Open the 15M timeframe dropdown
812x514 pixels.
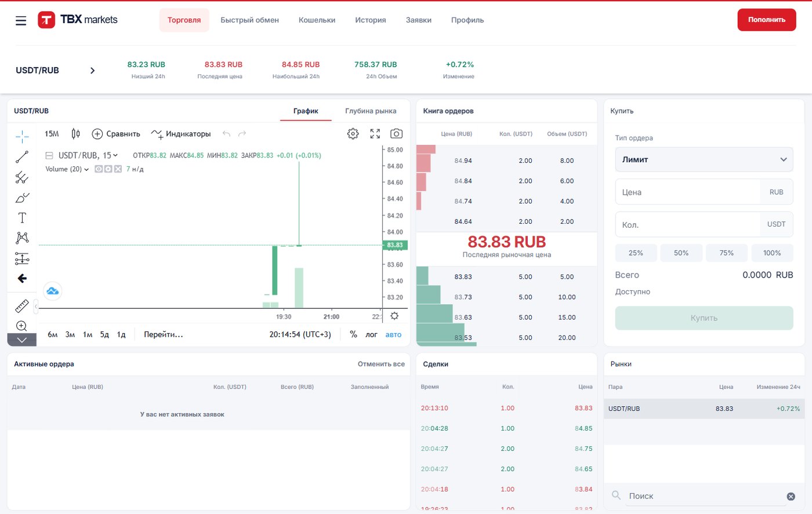tap(52, 134)
